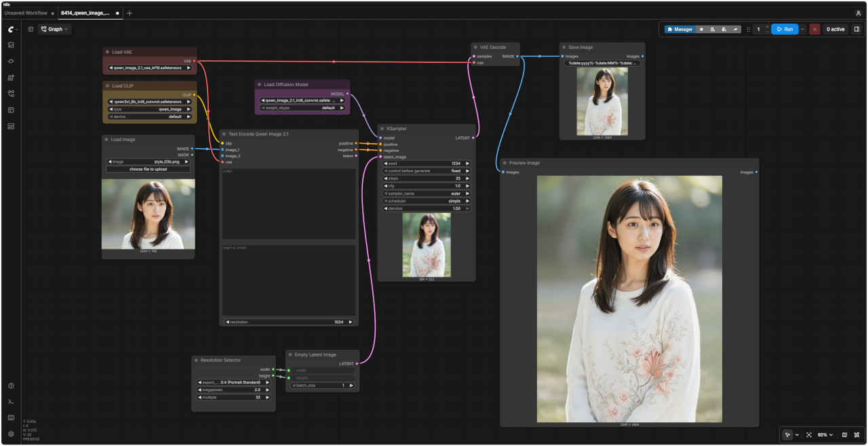Open Settings via the gear icon
The width and height of the screenshot is (868, 446).
pos(11,434)
